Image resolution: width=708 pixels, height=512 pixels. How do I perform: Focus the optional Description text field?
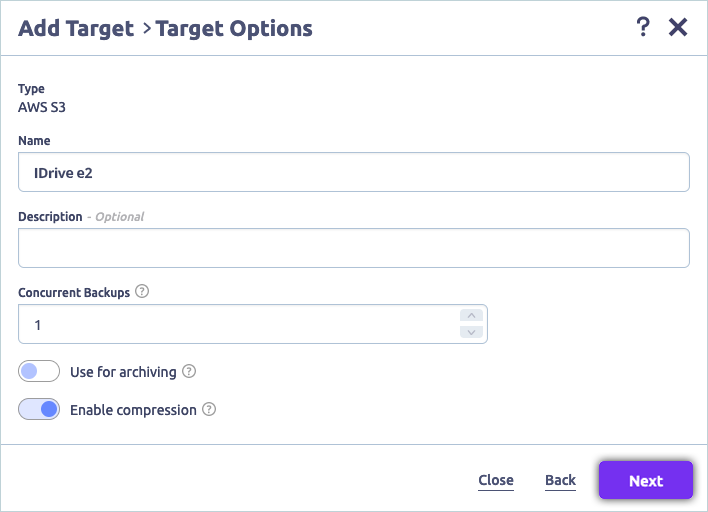point(354,248)
